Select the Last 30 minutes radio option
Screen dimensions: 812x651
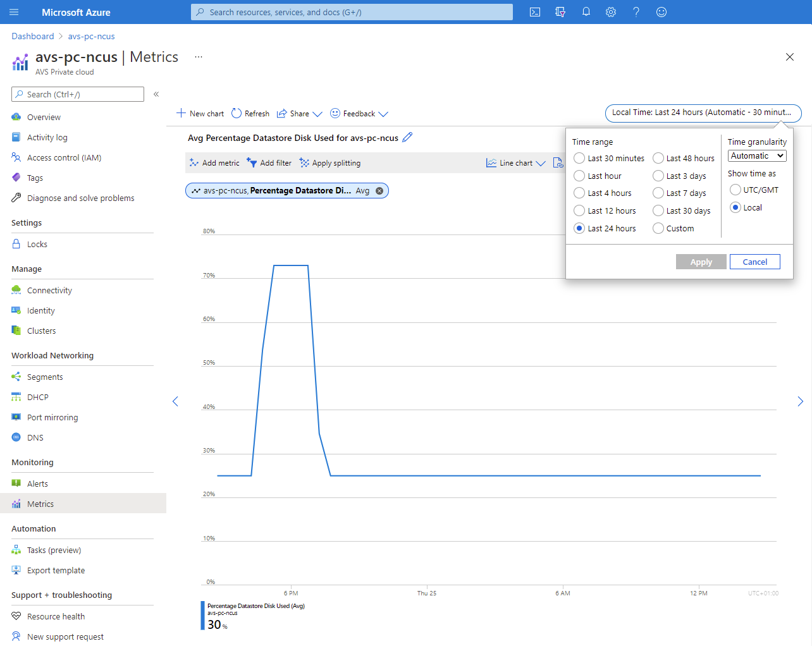579,158
